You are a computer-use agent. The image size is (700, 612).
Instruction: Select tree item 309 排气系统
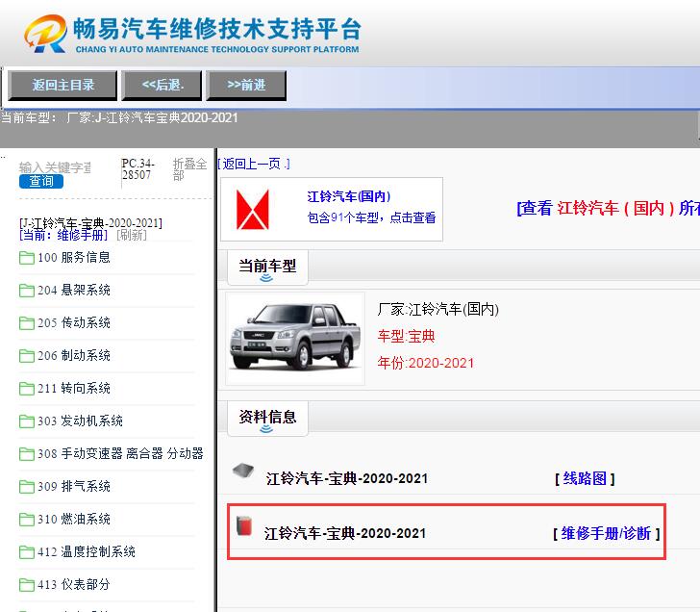click(74, 486)
